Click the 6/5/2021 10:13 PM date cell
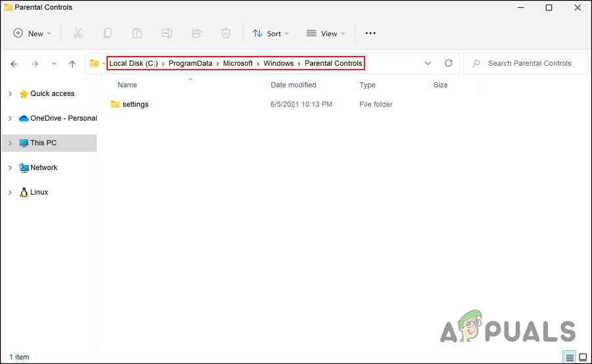The image size is (592, 364). (301, 104)
